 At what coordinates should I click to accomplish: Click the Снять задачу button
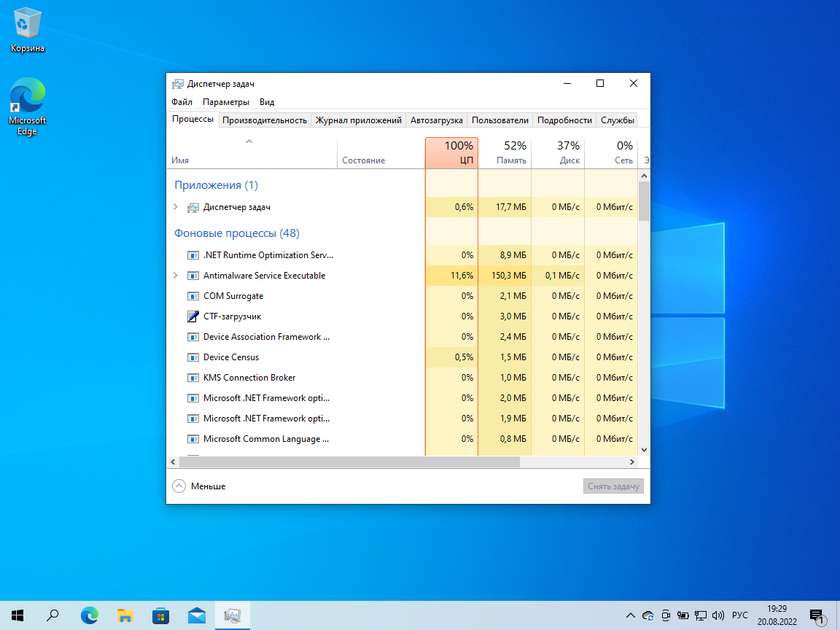coord(613,486)
